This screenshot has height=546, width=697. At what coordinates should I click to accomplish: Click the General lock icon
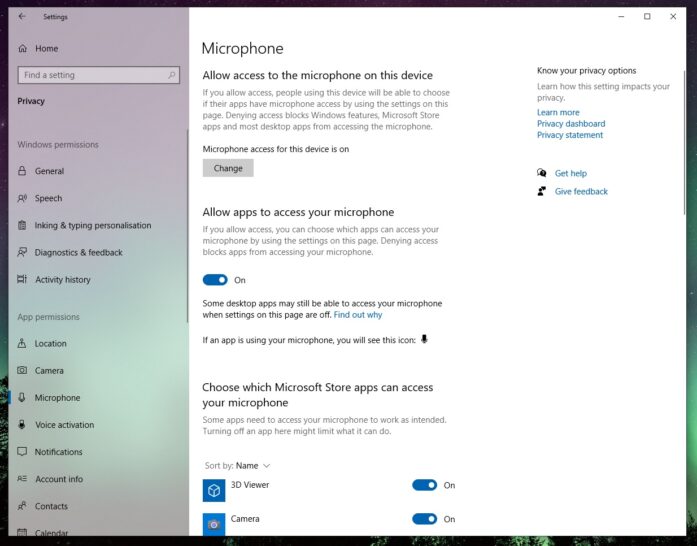(x=22, y=171)
